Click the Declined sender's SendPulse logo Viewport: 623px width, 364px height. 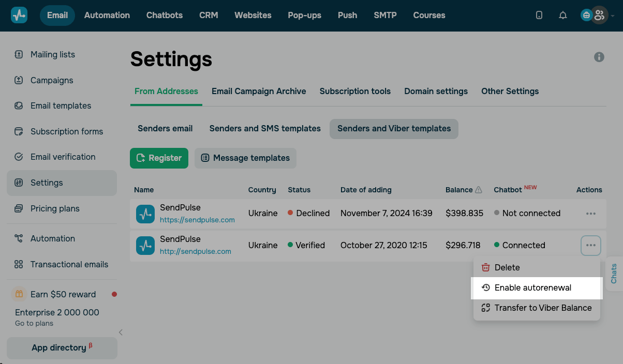[145, 214]
